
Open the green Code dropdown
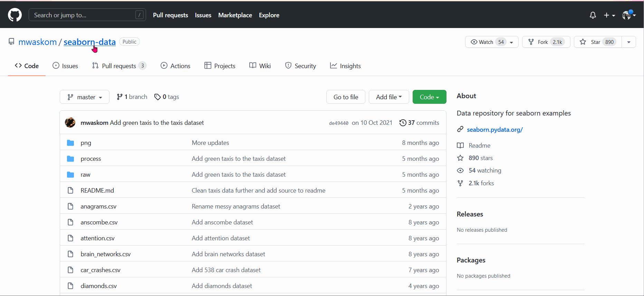pos(429,97)
